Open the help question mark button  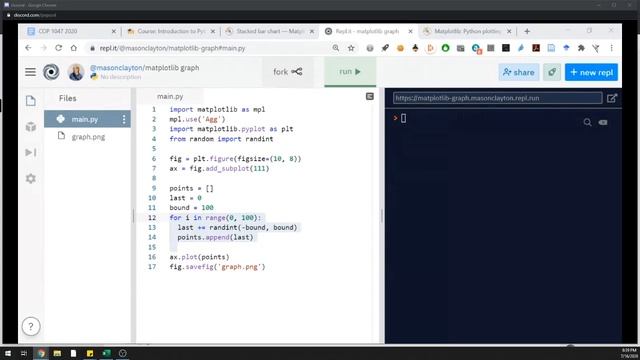(x=31, y=327)
